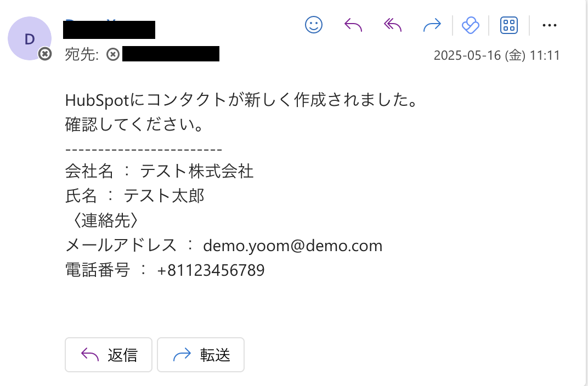Open the apps grid icon
Image resolution: width=588 pixels, height=386 pixels.
pos(509,25)
